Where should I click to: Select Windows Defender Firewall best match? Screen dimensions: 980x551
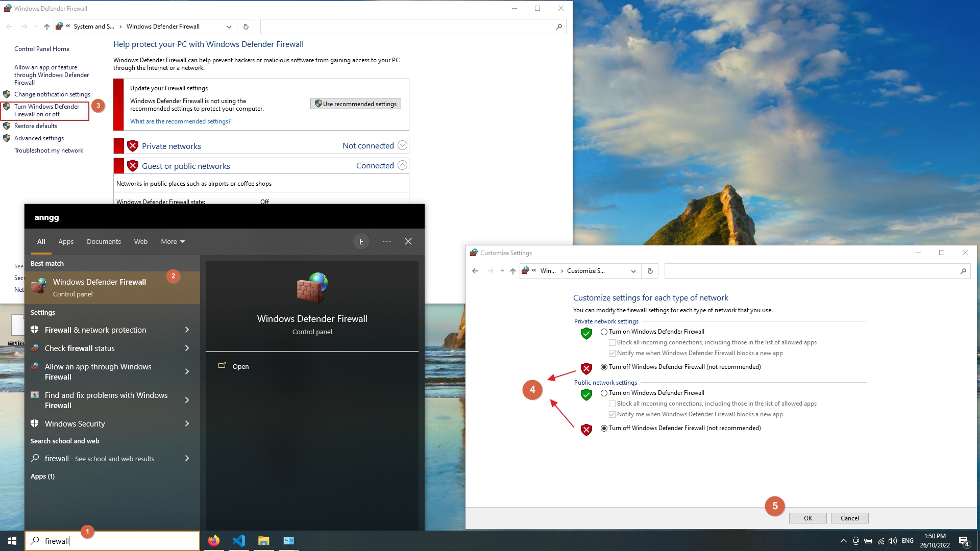(112, 288)
